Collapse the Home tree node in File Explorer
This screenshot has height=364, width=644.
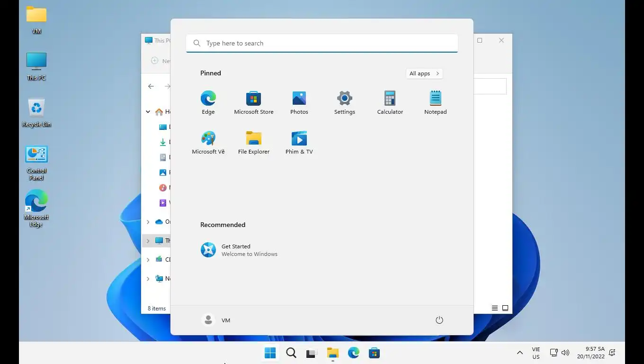tap(148, 112)
